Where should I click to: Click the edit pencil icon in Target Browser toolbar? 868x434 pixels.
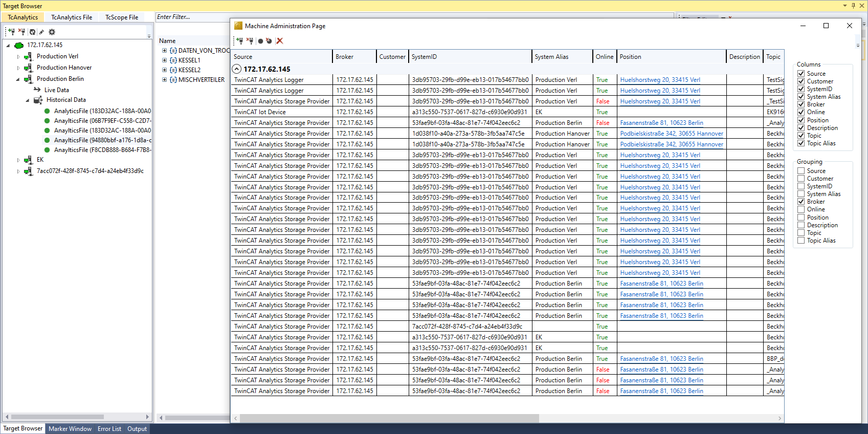(x=41, y=32)
